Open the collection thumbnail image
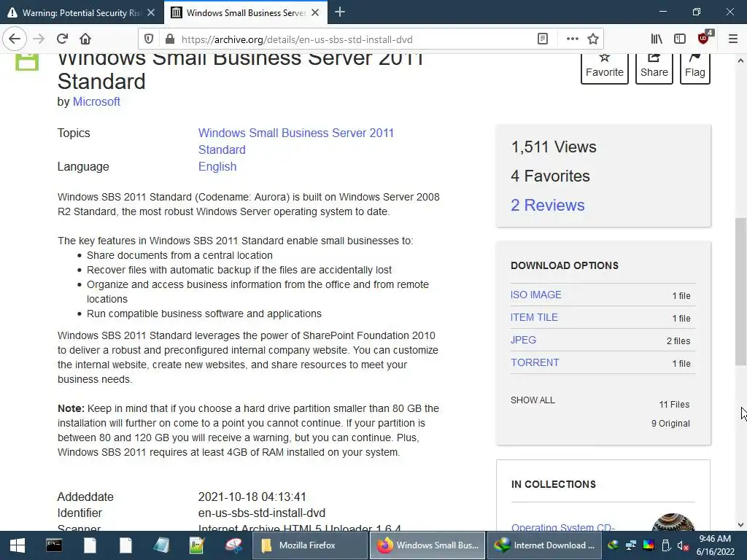 673,522
